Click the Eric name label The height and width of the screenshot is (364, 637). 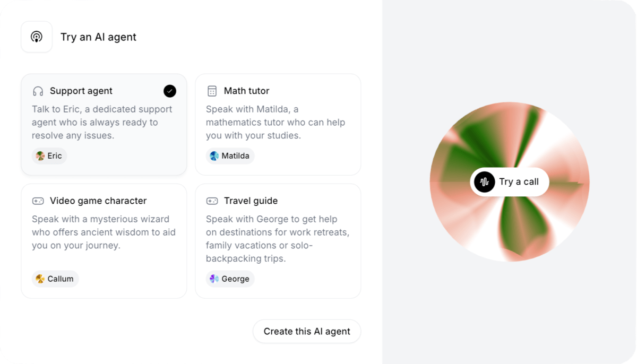tap(54, 155)
